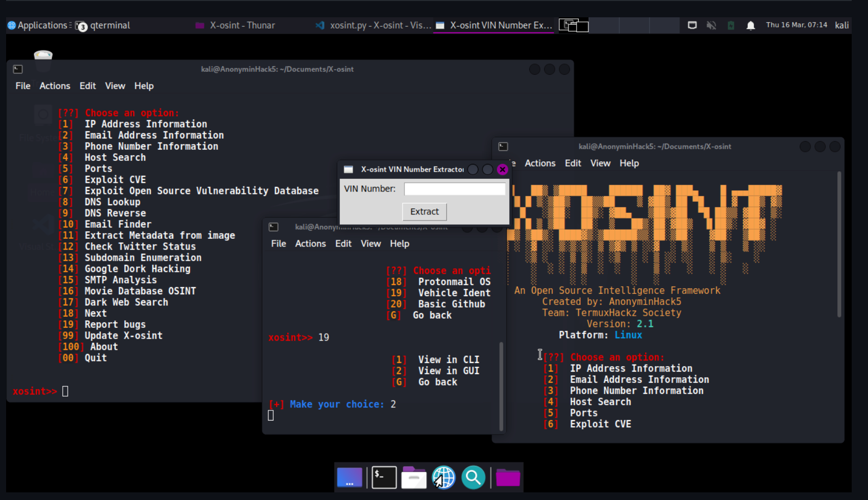Open the File menu in the front terminal

coord(278,243)
